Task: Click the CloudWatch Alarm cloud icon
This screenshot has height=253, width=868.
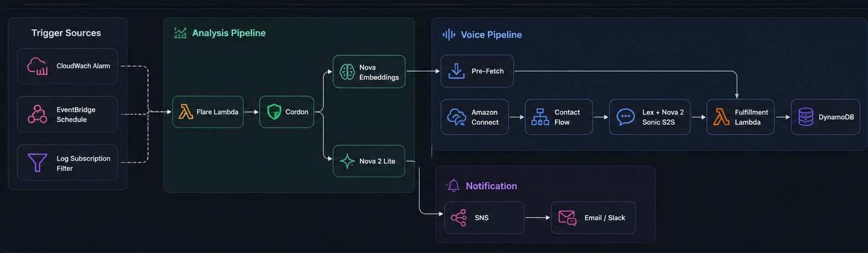Action: [x=38, y=66]
